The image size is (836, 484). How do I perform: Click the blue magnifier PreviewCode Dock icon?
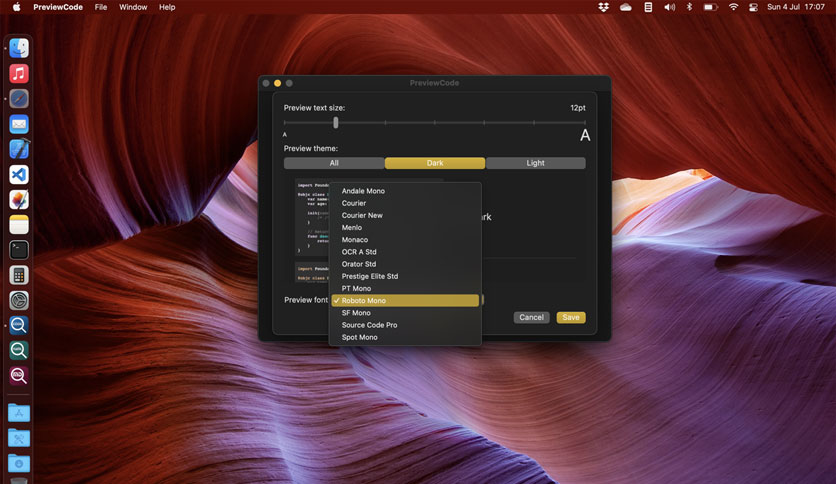[x=19, y=326]
